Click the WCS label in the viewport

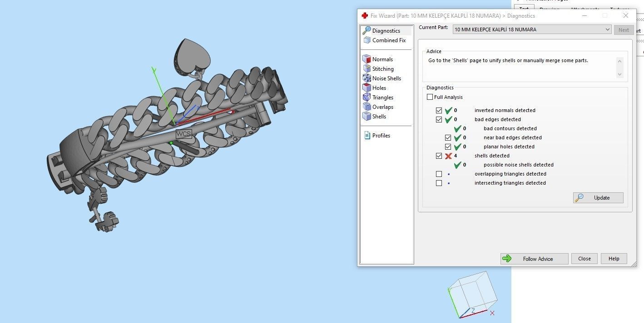click(183, 134)
